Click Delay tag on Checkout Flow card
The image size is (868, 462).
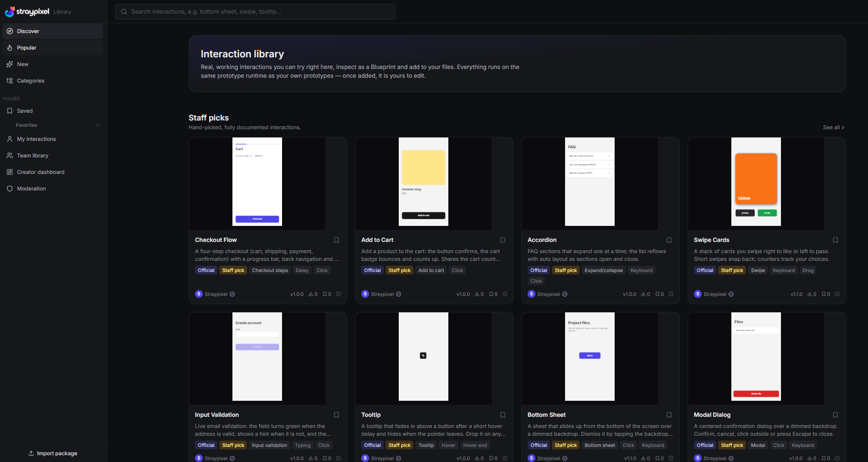[302, 271]
